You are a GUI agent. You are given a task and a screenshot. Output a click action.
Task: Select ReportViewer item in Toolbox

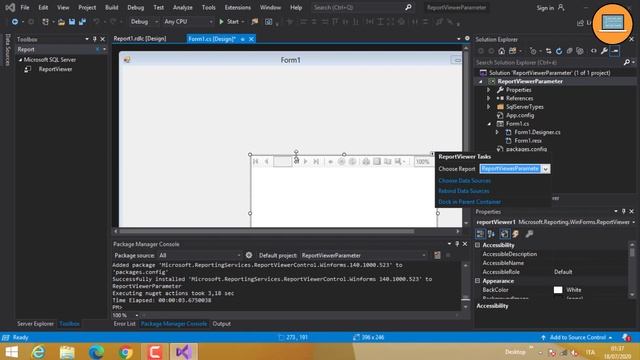click(56, 69)
